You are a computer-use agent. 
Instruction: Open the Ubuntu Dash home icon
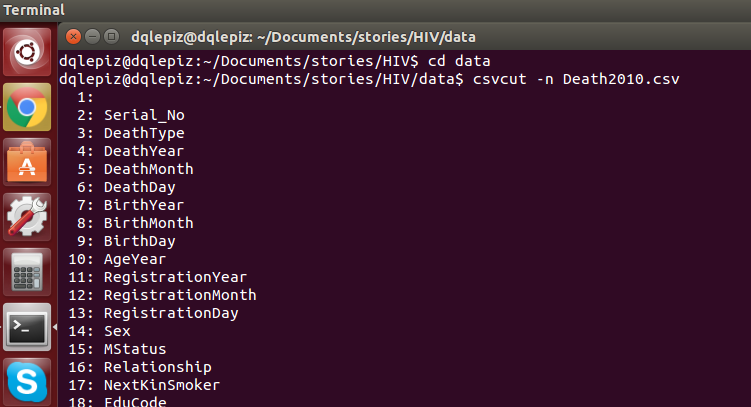pyautogui.click(x=27, y=52)
